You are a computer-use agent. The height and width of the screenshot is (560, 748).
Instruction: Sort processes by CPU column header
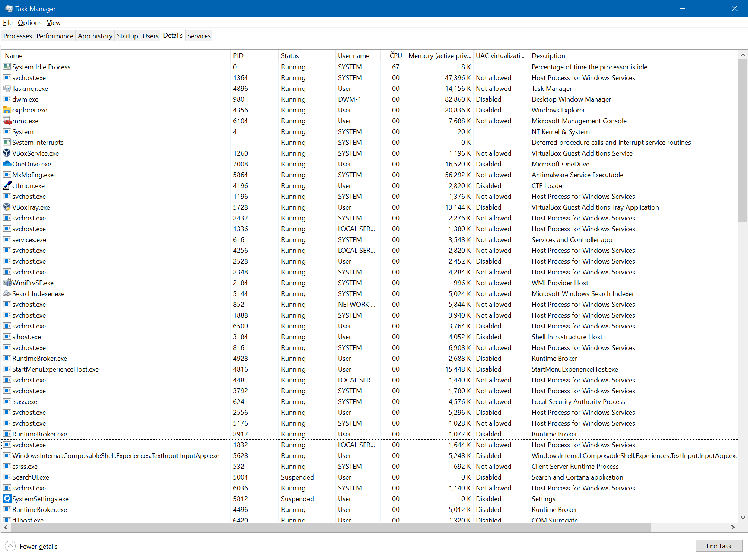395,56
